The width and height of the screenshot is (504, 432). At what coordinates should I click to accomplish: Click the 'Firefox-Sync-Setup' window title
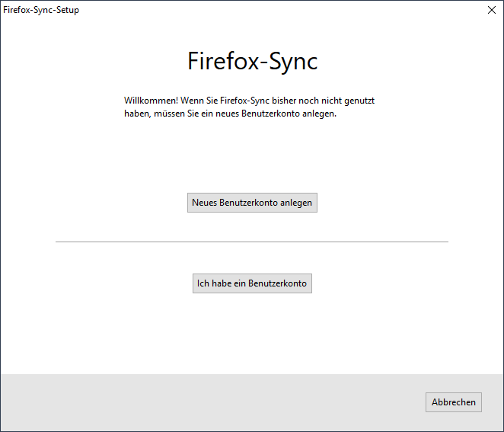pos(41,10)
